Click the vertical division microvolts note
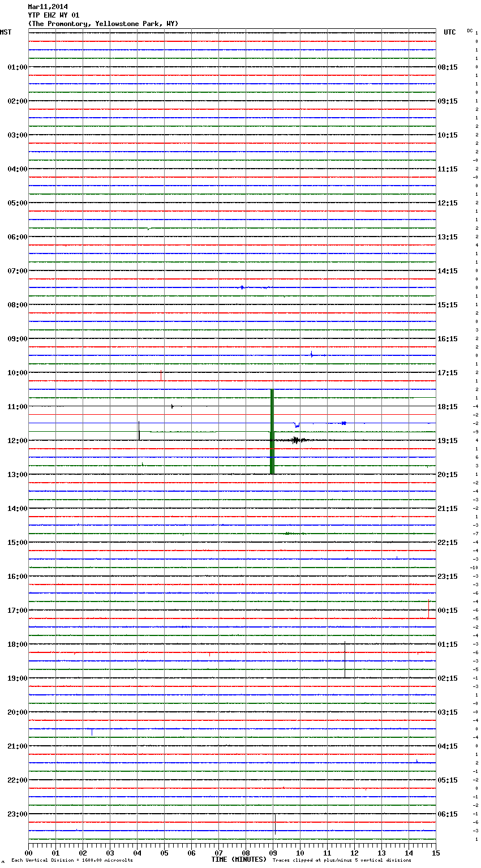481x868 pixels. 72,861
